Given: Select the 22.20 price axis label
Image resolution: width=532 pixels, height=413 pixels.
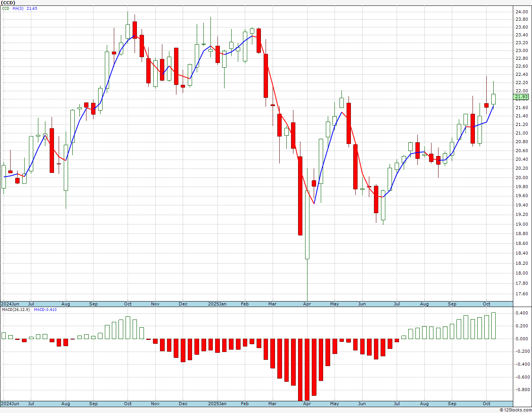Looking at the screenshot, I should (x=521, y=83).
